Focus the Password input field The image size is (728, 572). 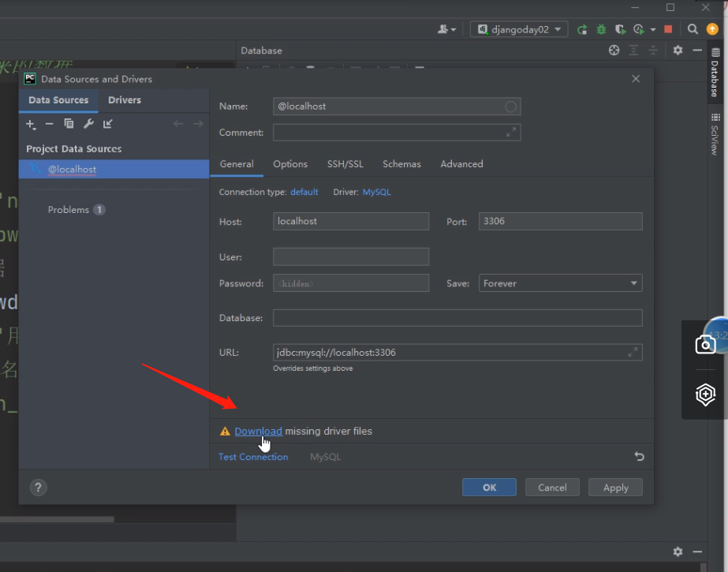351,283
